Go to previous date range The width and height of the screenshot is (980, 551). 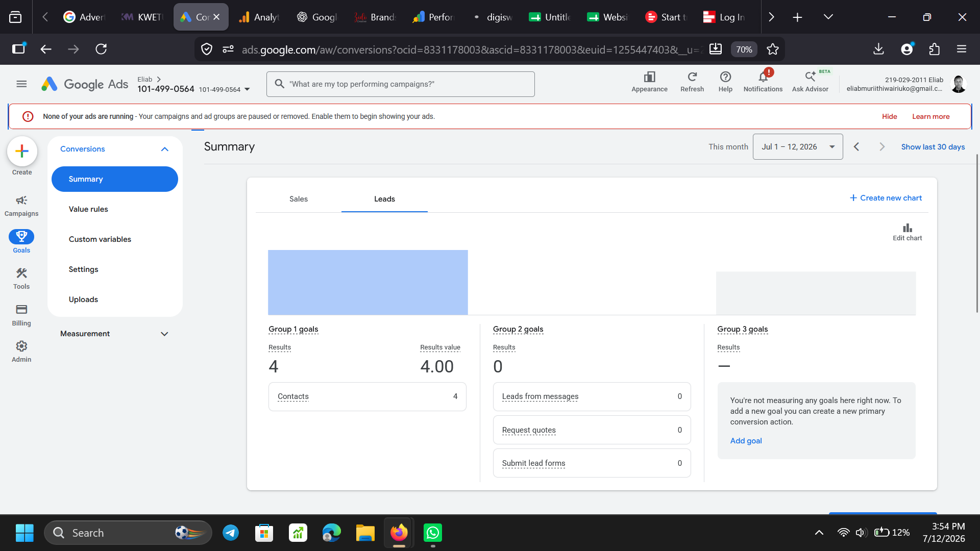point(856,147)
